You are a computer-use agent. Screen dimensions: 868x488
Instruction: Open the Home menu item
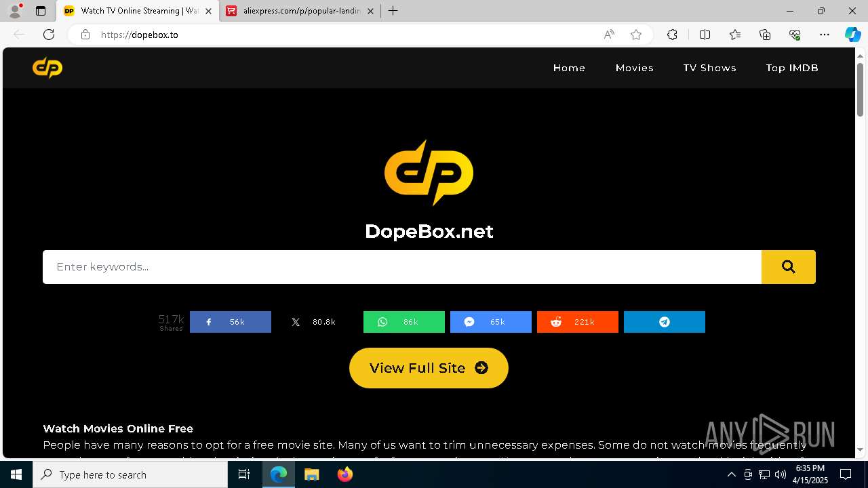pyautogui.click(x=569, y=68)
